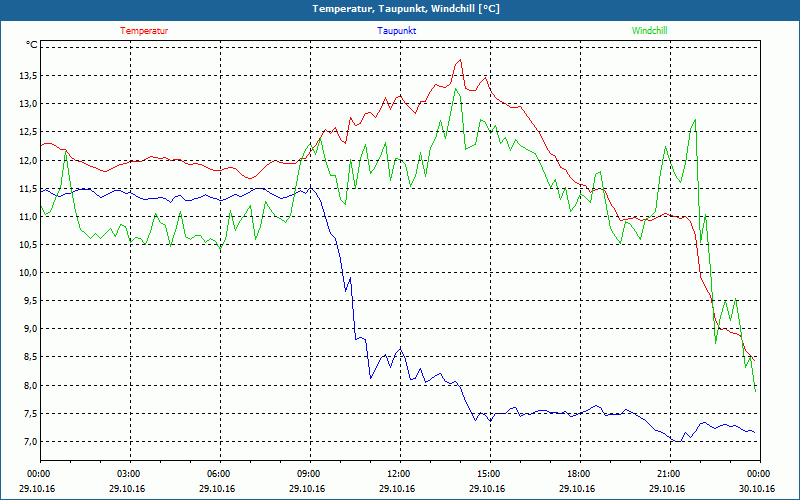Click the 13,0 y-axis value
Image resolution: width=800 pixels, height=500 pixels.
[28, 104]
